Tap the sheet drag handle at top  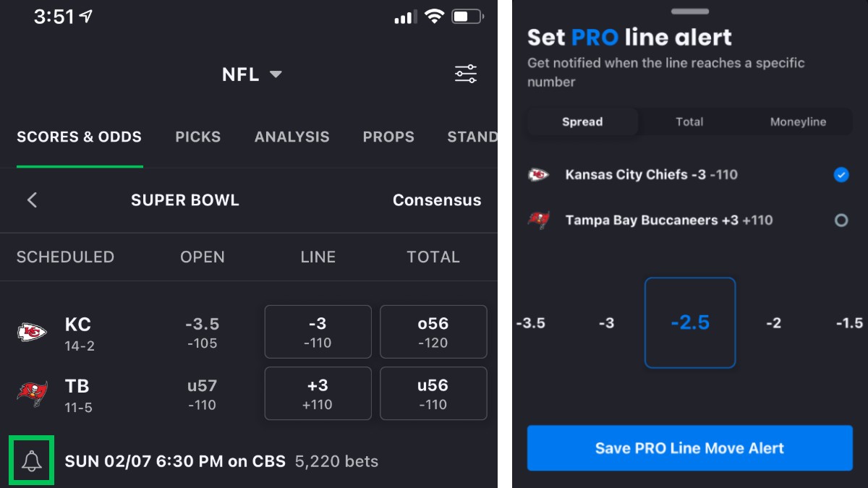tap(690, 12)
